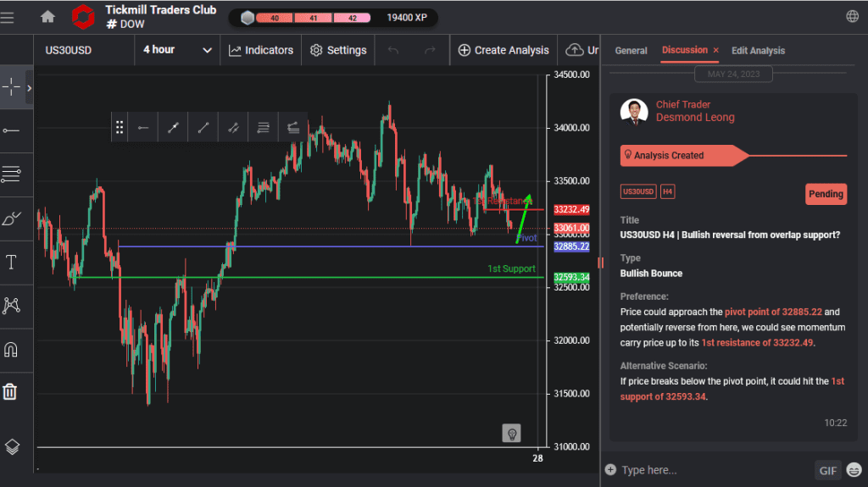Click the plus attachment icon in chat

[610, 469]
